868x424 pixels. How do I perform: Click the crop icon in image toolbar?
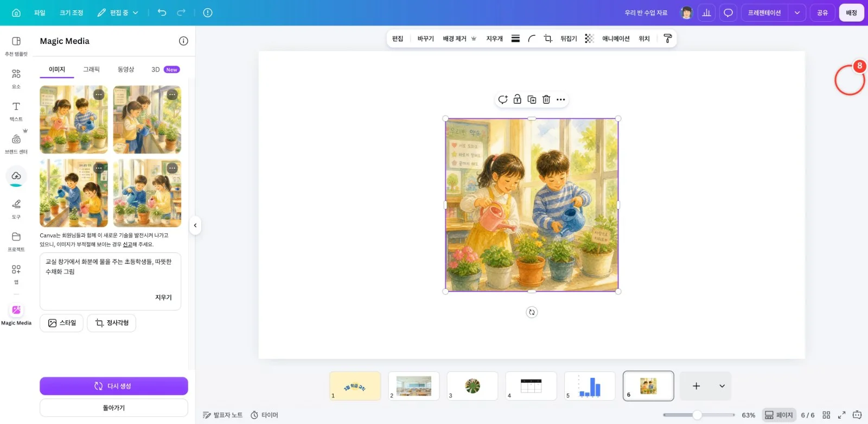coord(548,39)
